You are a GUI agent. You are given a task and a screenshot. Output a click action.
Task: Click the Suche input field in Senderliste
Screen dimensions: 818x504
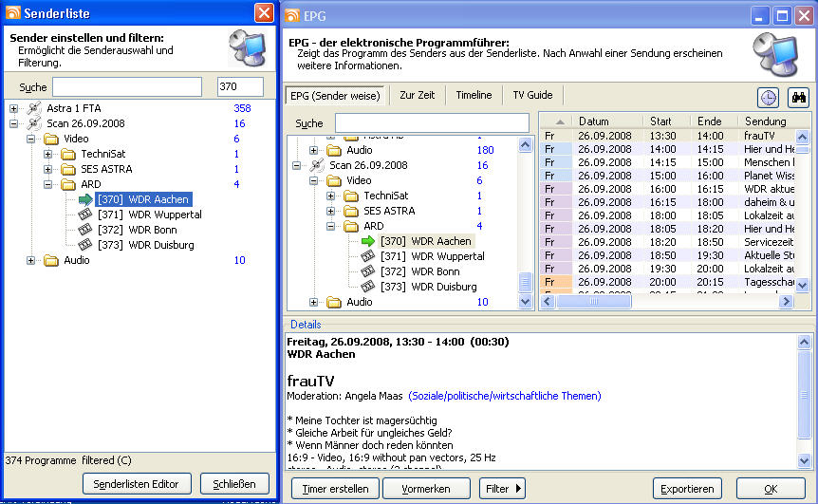tap(127, 87)
